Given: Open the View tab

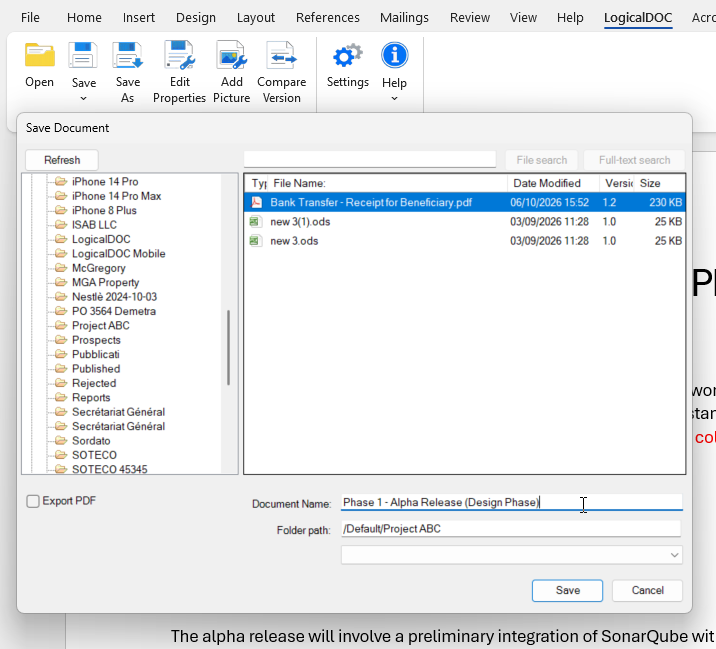Looking at the screenshot, I should point(523,17).
